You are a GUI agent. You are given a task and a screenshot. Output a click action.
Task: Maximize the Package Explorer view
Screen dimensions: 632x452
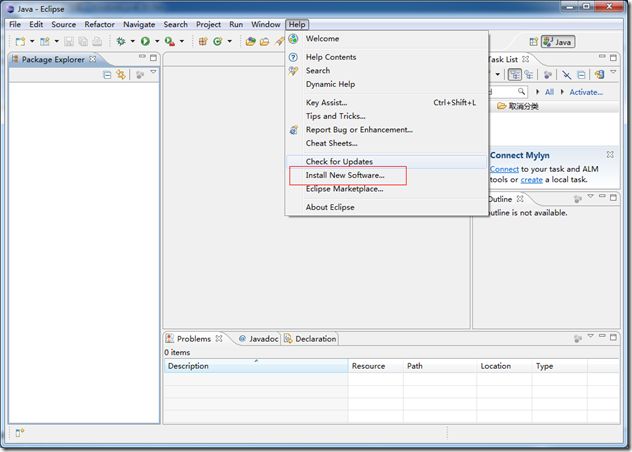click(x=153, y=58)
